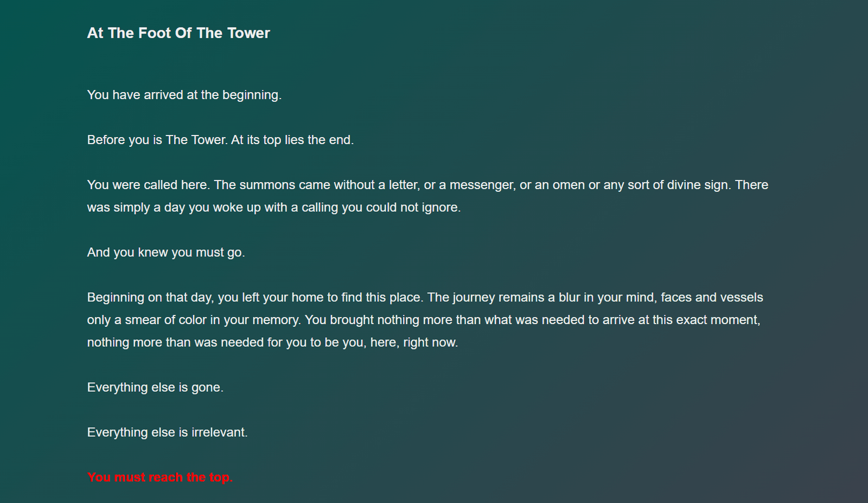This screenshot has width=868, height=503.
Task: Click the words "faces and vessels"
Action: tap(712, 298)
